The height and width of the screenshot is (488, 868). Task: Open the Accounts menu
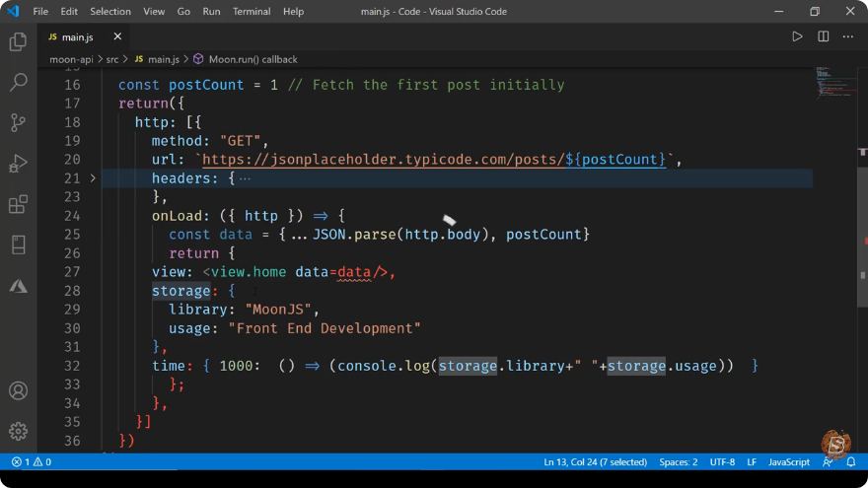click(18, 390)
